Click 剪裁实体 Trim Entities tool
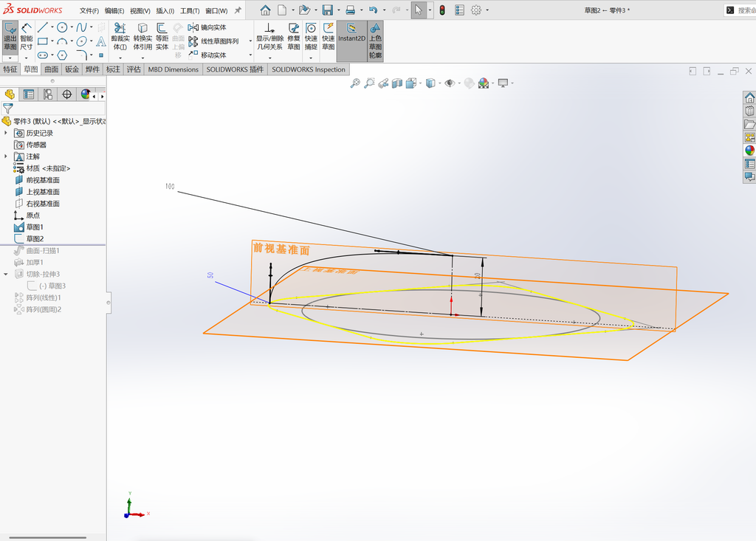The image size is (756, 541). [120, 37]
